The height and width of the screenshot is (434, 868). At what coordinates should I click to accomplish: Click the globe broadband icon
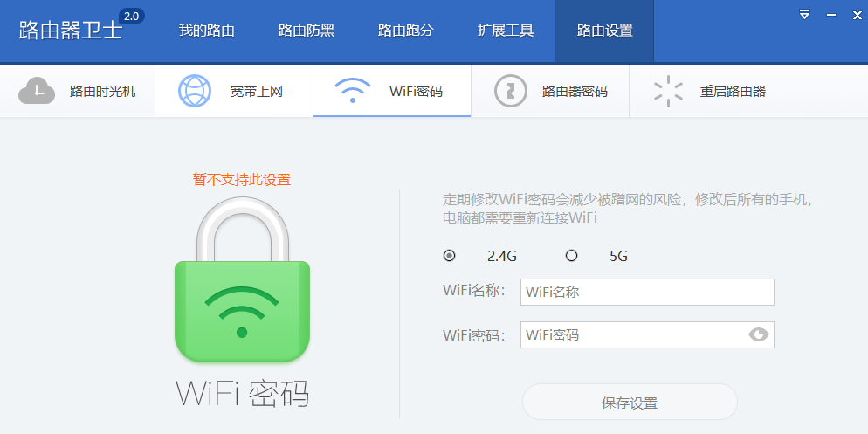pyautogui.click(x=195, y=91)
